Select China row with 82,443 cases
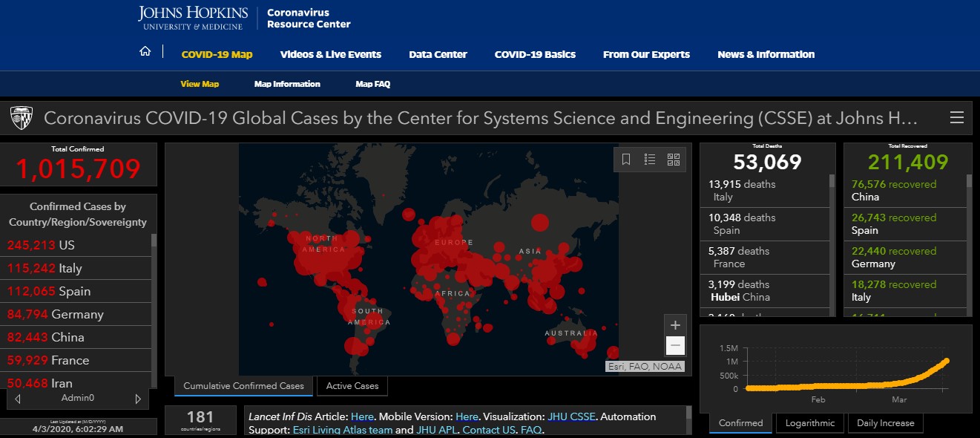980x438 pixels. click(x=77, y=337)
